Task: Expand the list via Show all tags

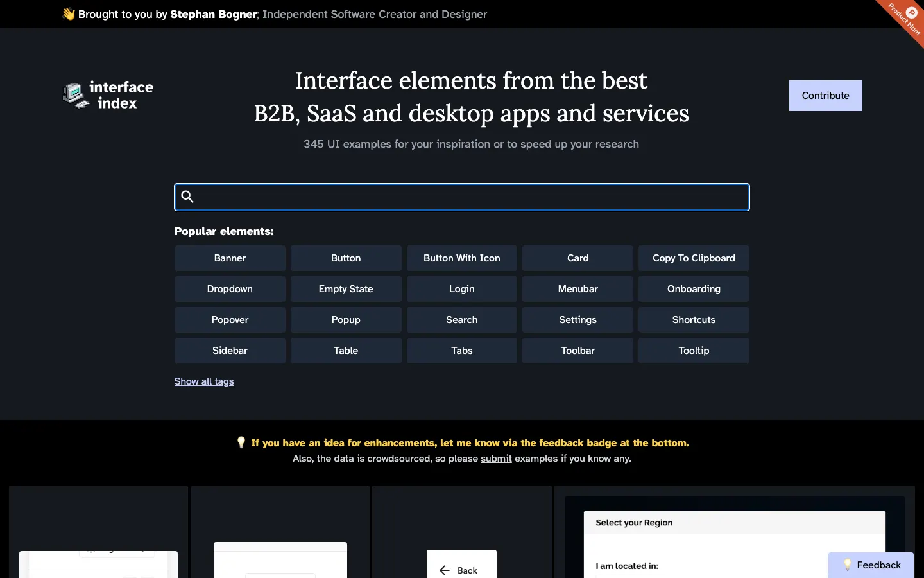Action: tap(204, 381)
